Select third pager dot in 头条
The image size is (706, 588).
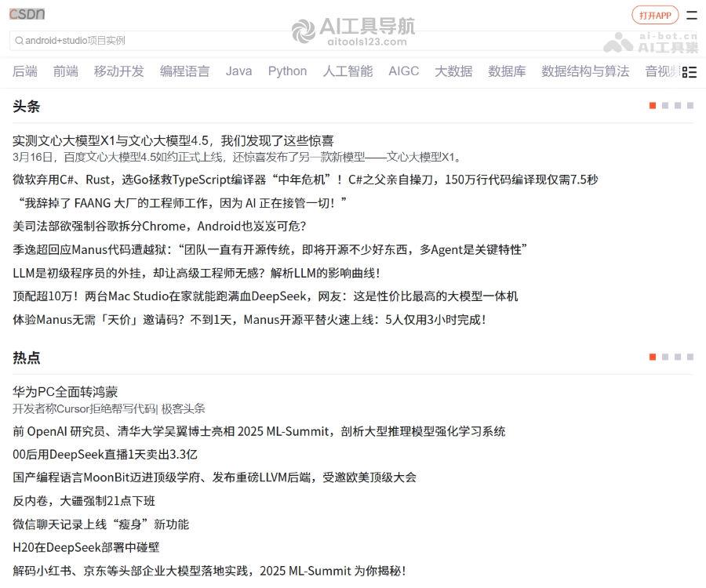(x=678, y=105)
